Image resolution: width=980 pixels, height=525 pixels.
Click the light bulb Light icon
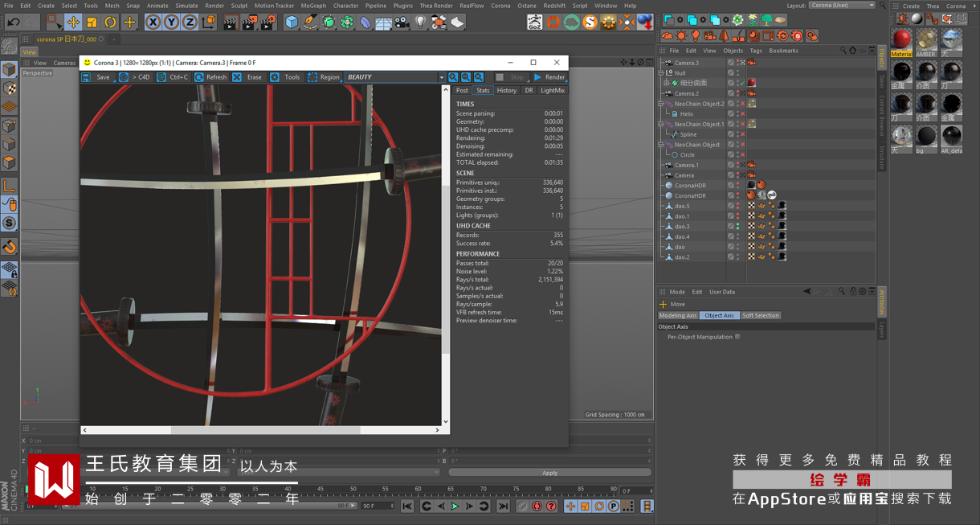pos(420,23)
